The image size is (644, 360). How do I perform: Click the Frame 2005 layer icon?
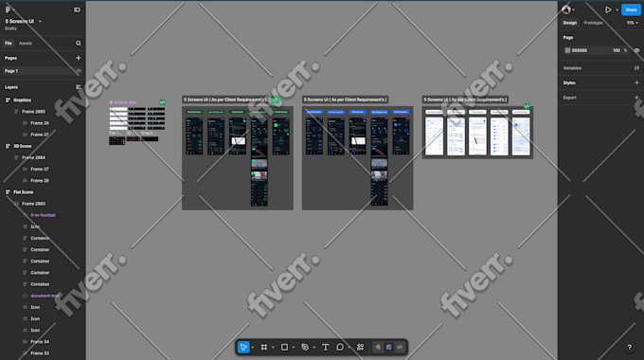(16, 112)
